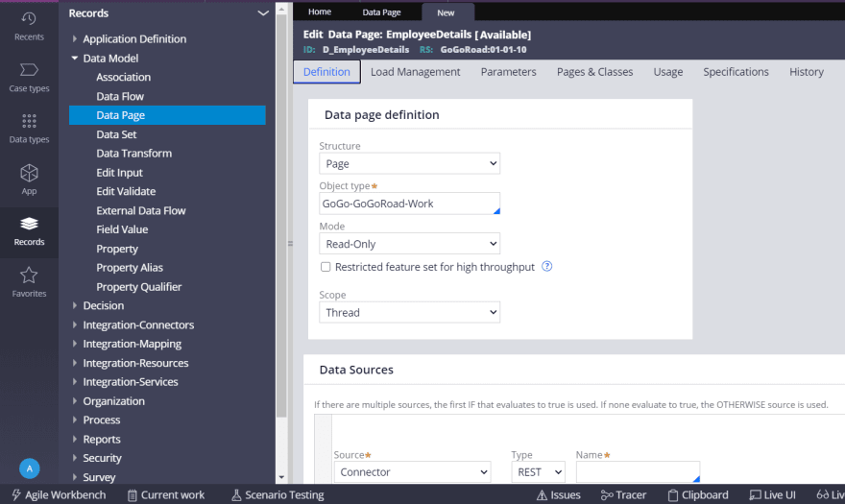This screenshot has height=504, width=845.
Task: Open help for restricted feature set
Action: point(546,266)
